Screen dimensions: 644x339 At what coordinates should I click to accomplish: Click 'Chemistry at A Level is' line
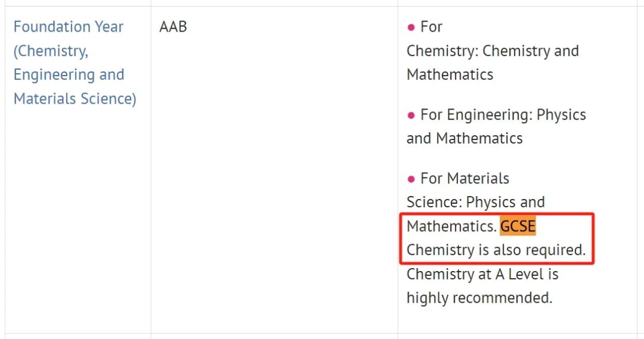[482, 274]
